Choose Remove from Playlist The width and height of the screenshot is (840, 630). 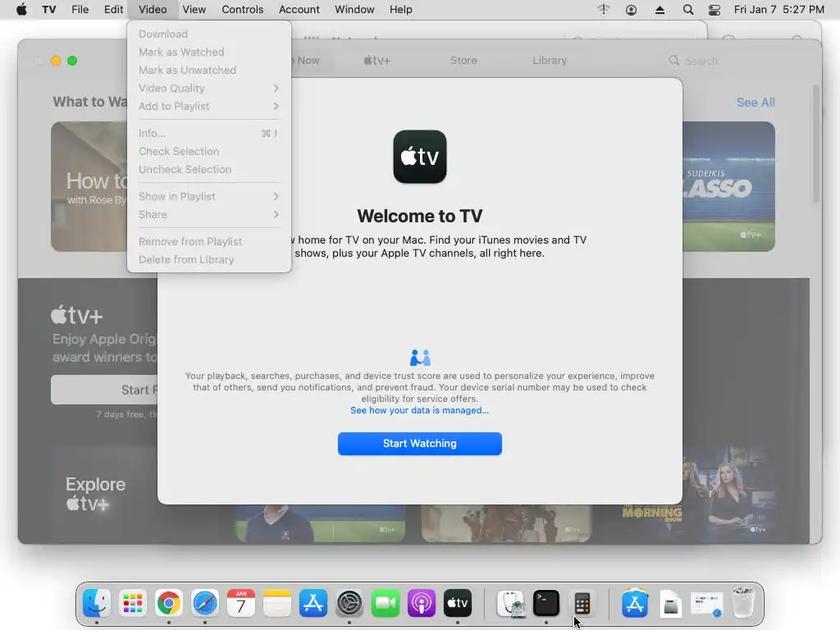click(209, 241)
